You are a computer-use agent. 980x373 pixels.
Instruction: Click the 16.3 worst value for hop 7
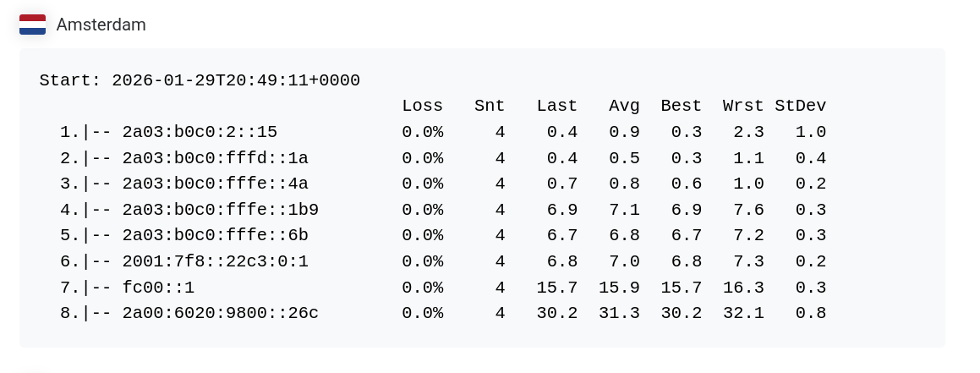point(743,288)
